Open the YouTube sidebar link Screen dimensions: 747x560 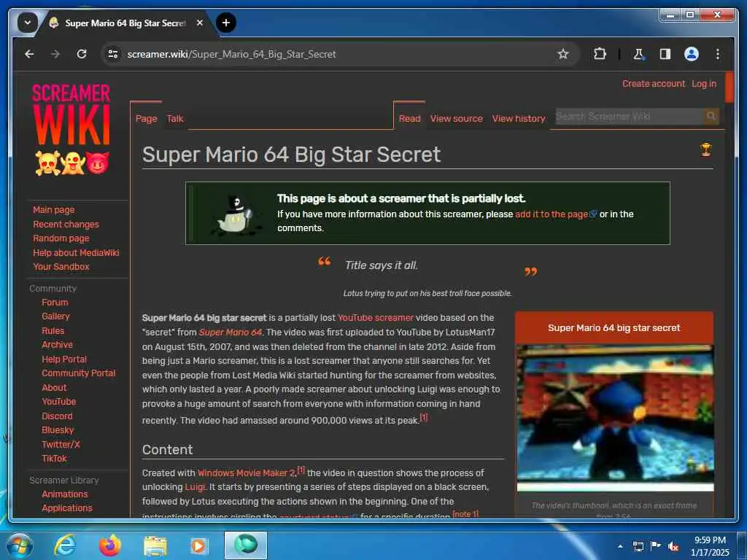click(58, 402)
